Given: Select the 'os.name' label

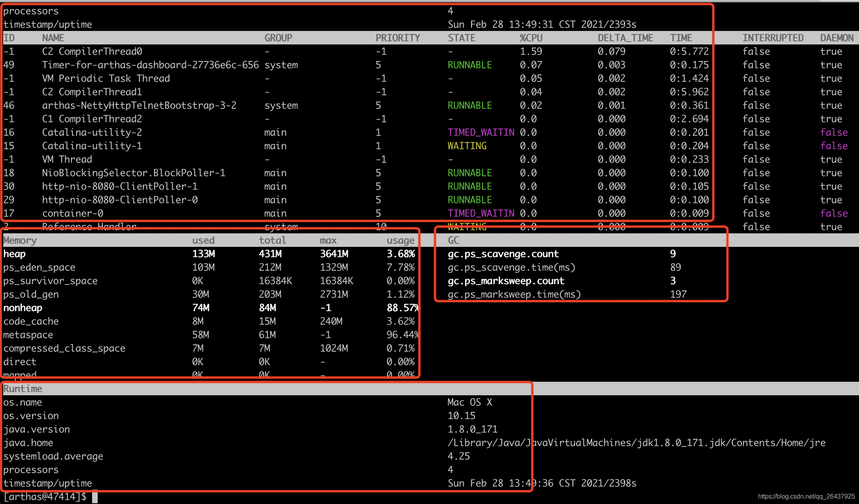Looking at the screenshot, I should [23, 402].
